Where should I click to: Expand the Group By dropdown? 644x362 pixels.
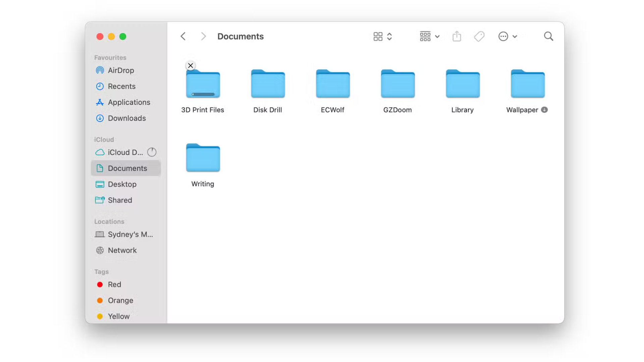(x=429, y=36)
